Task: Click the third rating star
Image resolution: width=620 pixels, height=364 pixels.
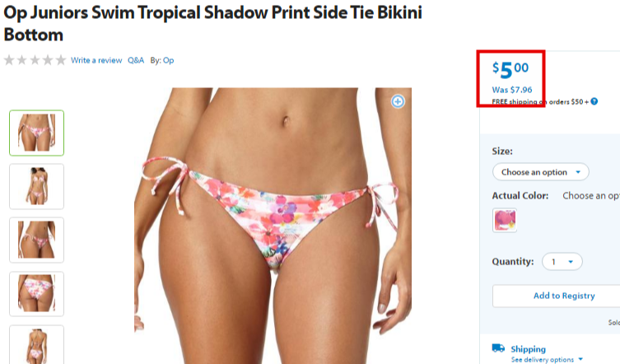Action: [35, 60]
